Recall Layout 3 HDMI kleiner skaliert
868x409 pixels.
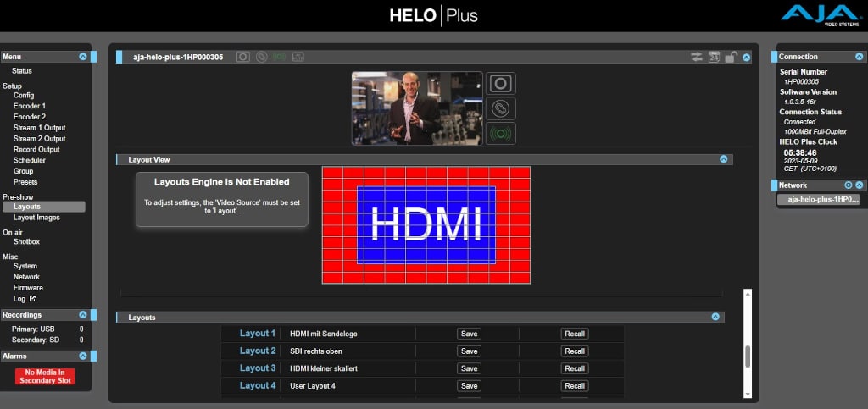click(x=575, y=368)
